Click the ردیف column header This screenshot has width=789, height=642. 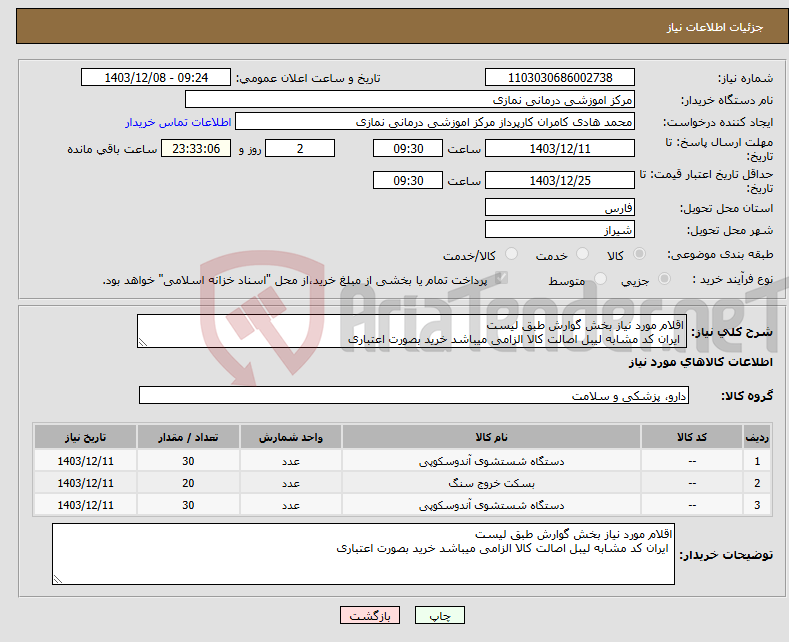(757, 437)
